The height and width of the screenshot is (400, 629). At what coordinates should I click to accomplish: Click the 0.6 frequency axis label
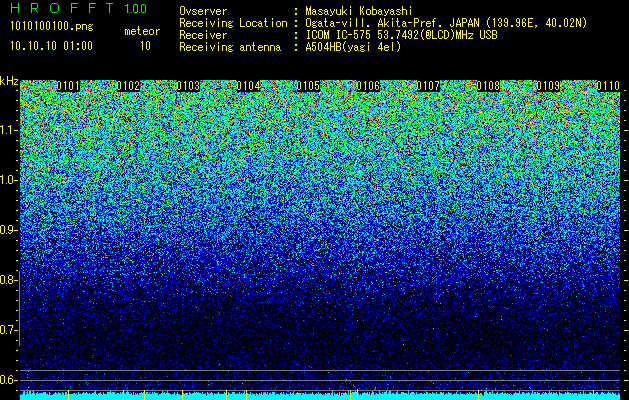(8, 380)
